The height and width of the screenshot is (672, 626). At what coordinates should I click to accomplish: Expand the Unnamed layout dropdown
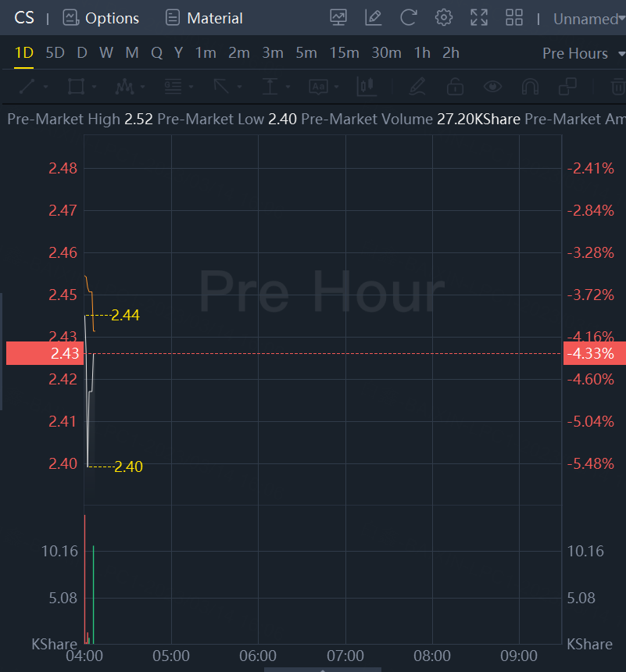[588, 19]
